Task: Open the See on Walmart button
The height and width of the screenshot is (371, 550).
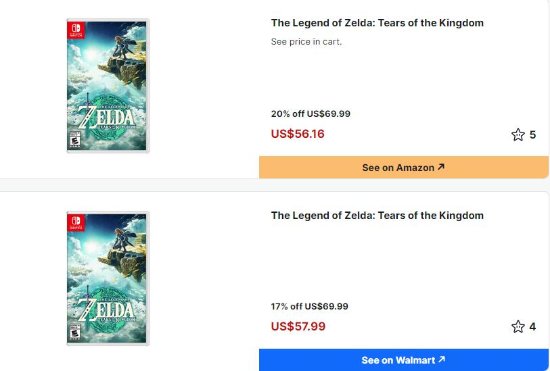Action: [x=404, y=360]
